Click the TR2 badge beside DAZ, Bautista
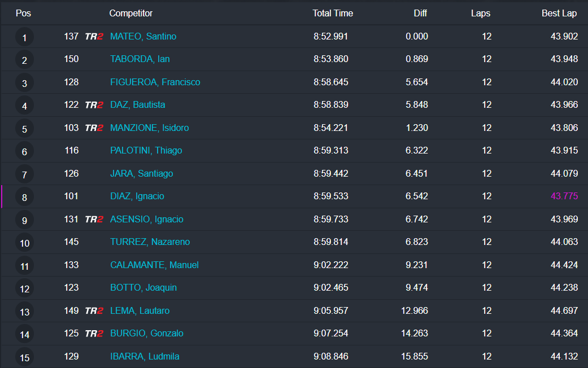Screen dimensions: 588x368 coord(94,105)
